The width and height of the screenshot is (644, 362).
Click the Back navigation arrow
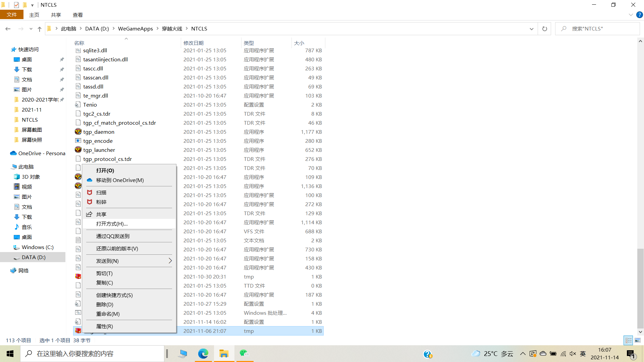tap(8, 29)
